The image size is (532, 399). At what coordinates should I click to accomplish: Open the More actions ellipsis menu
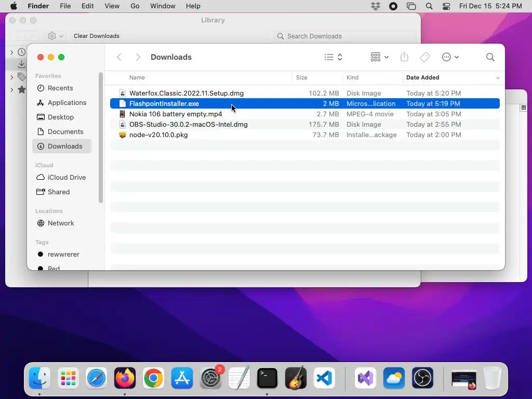pyautogui.click(x=450, y=57)
